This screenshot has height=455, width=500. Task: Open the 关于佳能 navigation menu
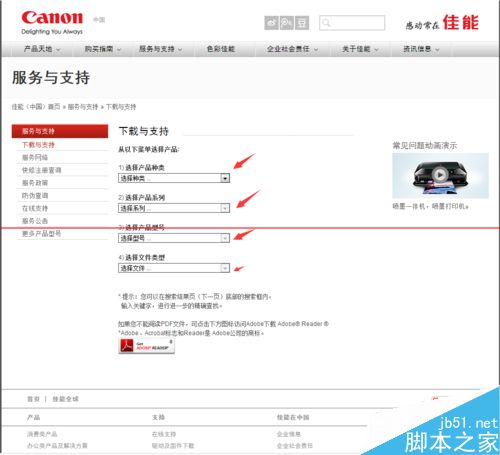[360, 49]
